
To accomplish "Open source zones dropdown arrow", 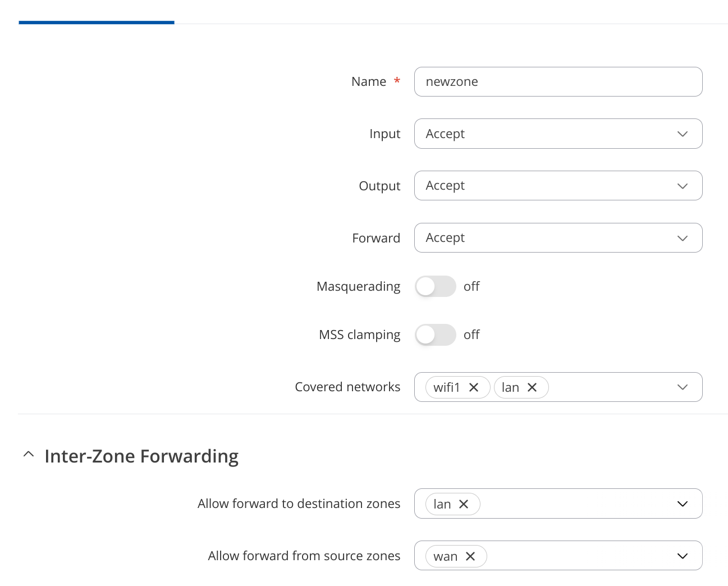I will 683,556.
